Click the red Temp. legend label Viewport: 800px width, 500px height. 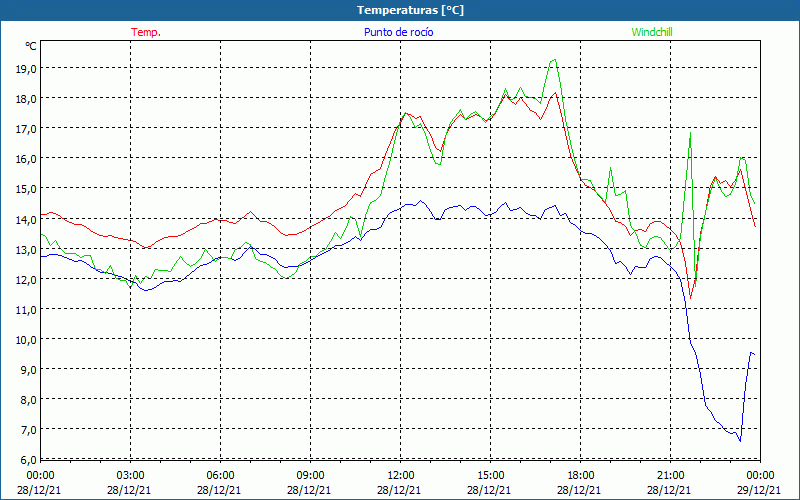146,32
